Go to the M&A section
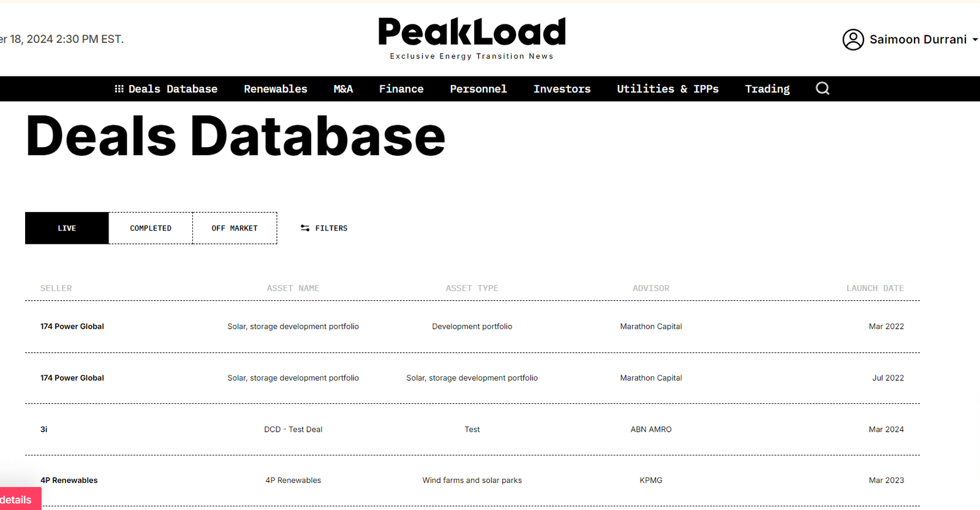The height and width of the screenshot is (510, 980). pyautogui.click(x=343, y=89)
